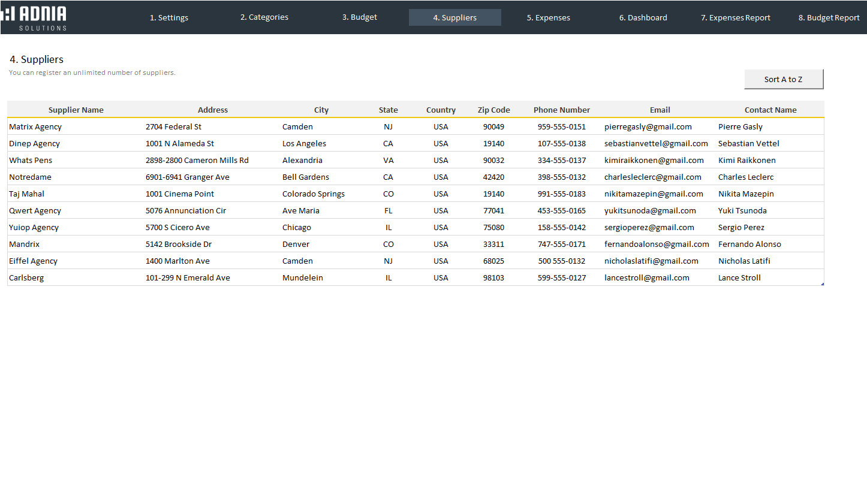Screen dimensions: 867x504
Task: Show the 8. Budget Report tab
Action: [x=829, y=17]
